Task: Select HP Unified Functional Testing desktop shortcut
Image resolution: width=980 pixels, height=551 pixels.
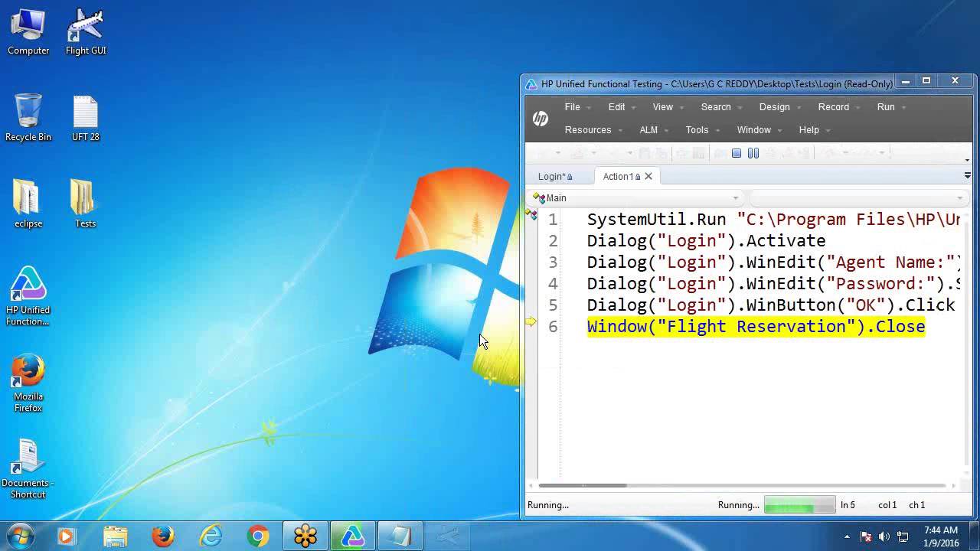Action: pyautogui.click(x=28, y=296)
